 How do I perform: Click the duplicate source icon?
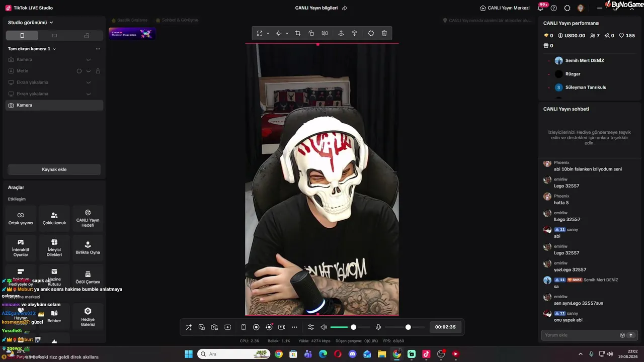pyautogui.click(x=311, y=33)
